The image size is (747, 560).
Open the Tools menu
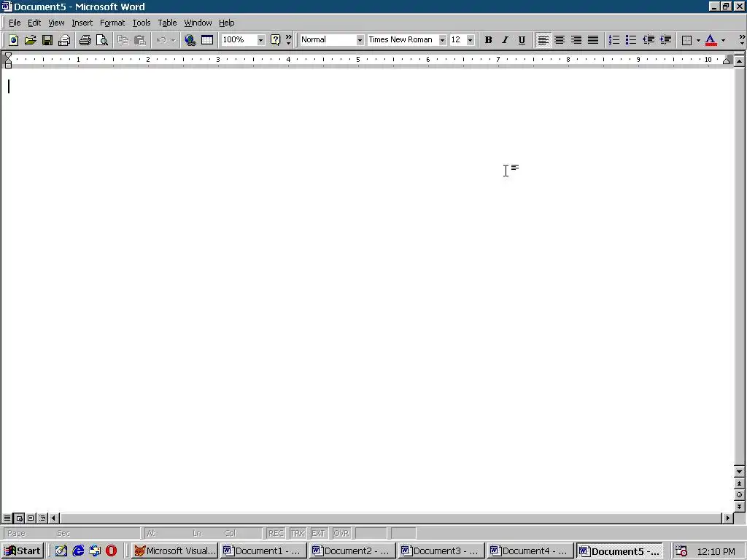coord(141,23)
